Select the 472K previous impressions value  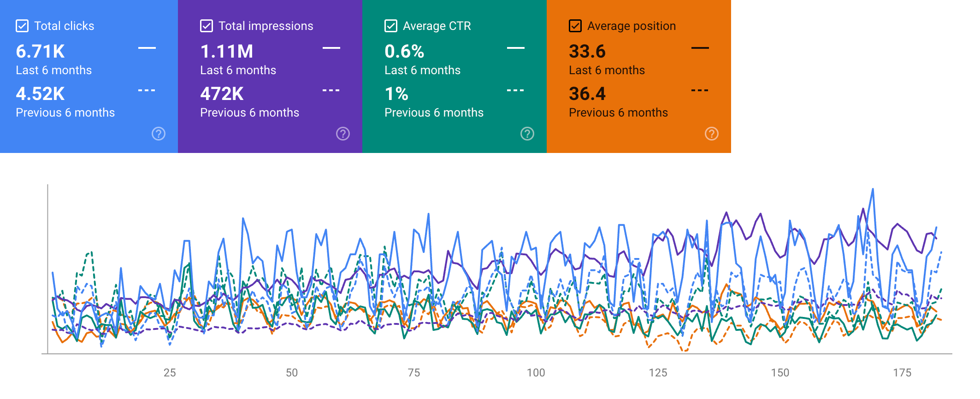[222, 94]
